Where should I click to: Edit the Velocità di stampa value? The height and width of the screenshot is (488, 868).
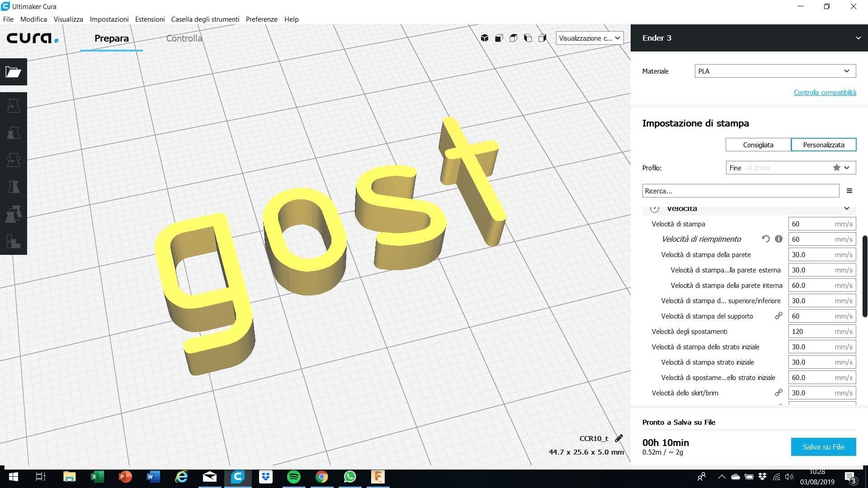pyautogui.click(x=821, y=224)
